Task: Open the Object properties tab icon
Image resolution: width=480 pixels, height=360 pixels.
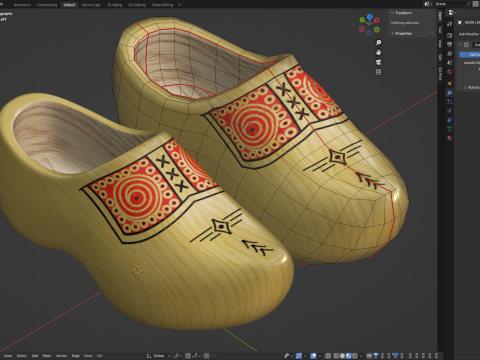Action: [450, 83]
